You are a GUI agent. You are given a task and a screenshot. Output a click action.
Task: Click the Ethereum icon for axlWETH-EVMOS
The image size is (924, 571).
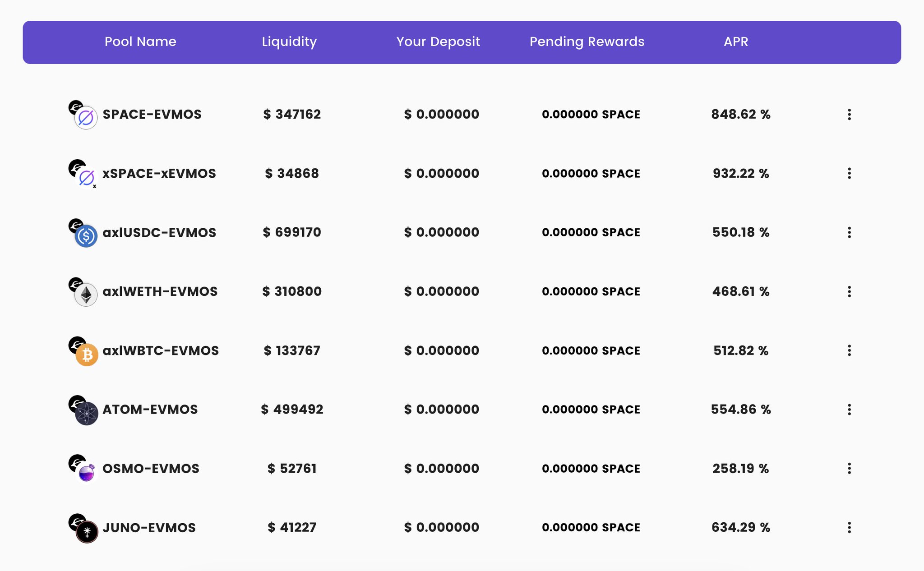tap(86, 295)
